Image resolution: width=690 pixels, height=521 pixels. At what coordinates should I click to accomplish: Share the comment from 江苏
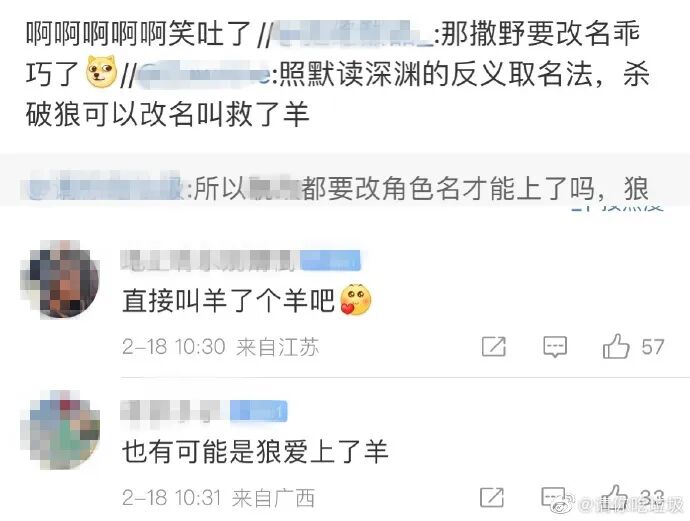coord(494,347)
